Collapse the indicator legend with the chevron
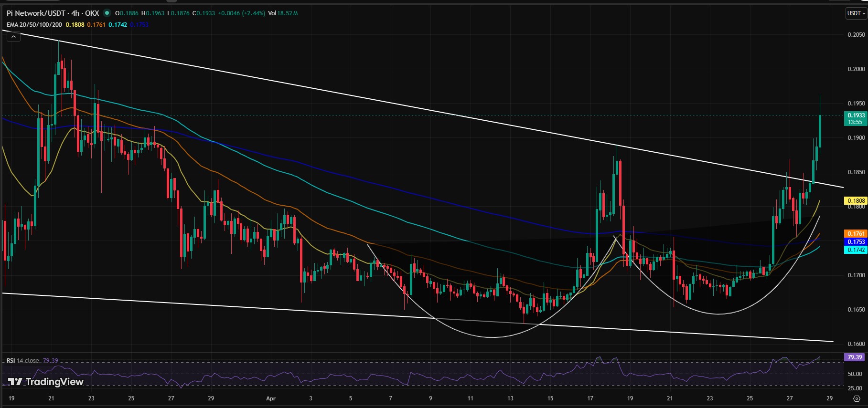This screenshot has width=868, height=408. coord(13,37)
